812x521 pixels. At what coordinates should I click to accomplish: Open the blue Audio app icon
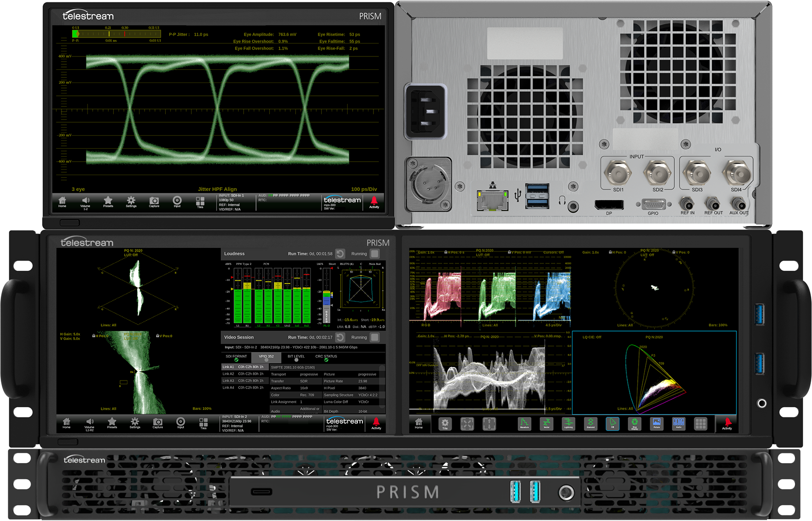point(679,424)
